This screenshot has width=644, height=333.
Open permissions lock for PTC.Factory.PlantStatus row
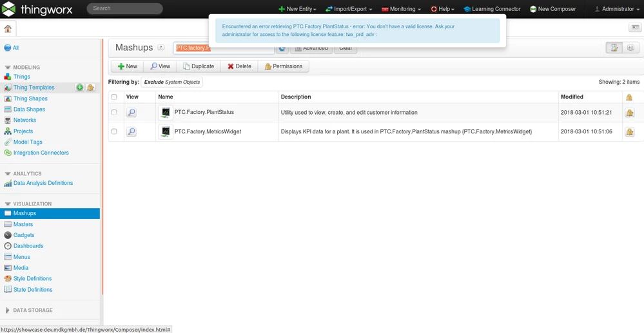click(x=629, y=113)
